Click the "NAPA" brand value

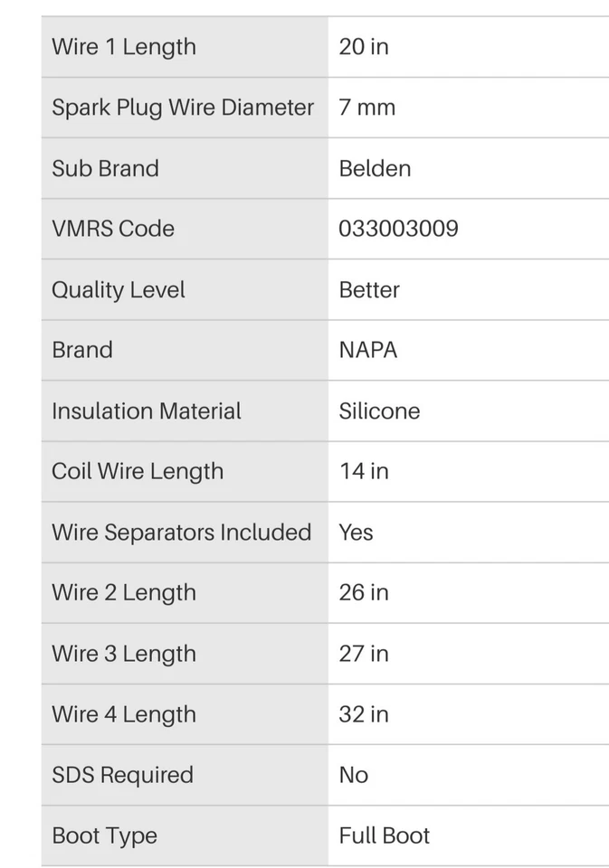coord(368,350)
